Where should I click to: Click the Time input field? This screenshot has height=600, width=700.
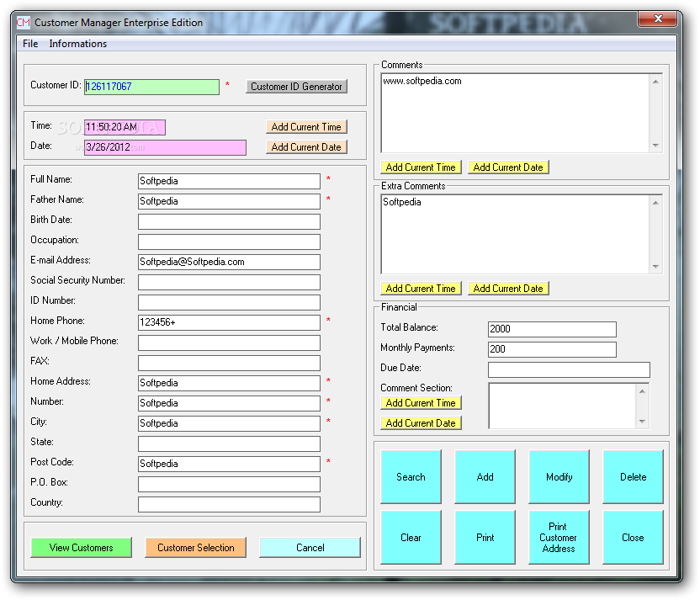click(x=125, y=127)
